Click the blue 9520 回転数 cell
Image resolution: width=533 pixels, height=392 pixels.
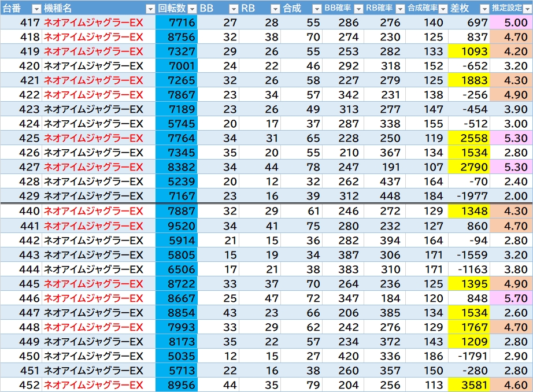[x=176, y=226]
